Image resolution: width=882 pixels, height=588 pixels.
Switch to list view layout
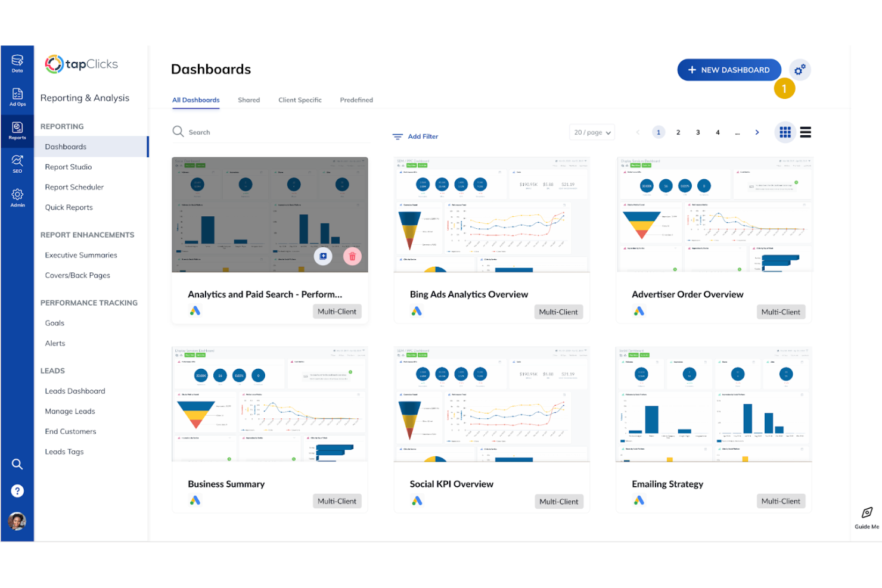[805, 132]
